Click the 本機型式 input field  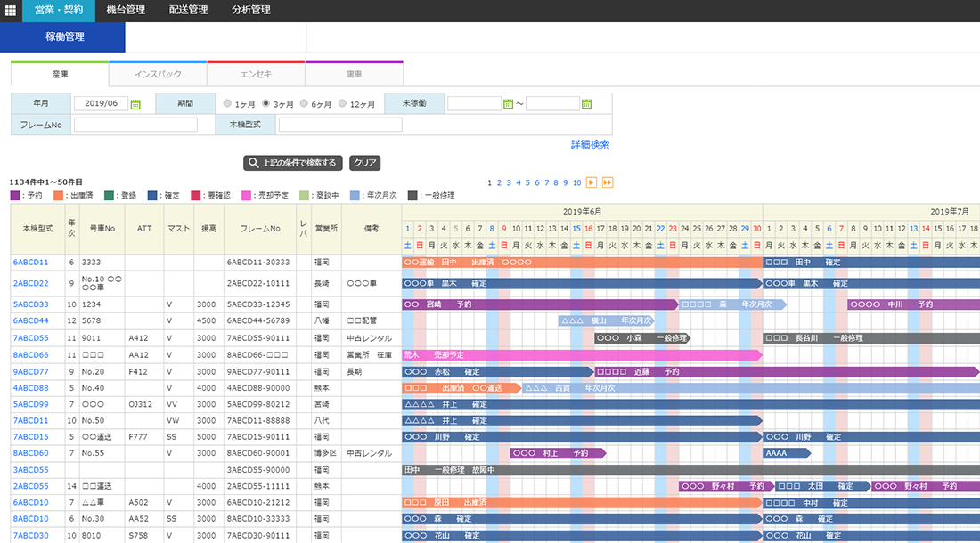tap(340, 125)
